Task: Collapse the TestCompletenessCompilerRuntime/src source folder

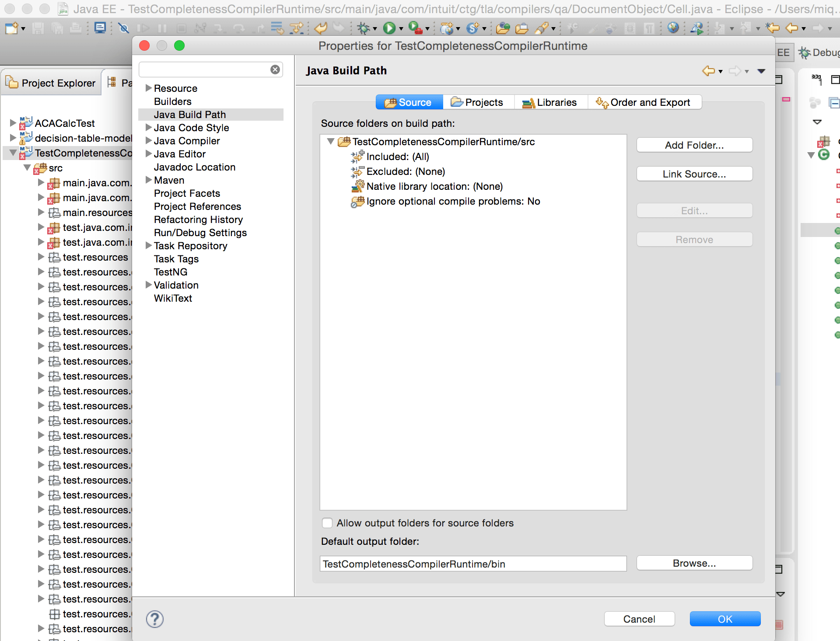Action: (x=331, y=142)
